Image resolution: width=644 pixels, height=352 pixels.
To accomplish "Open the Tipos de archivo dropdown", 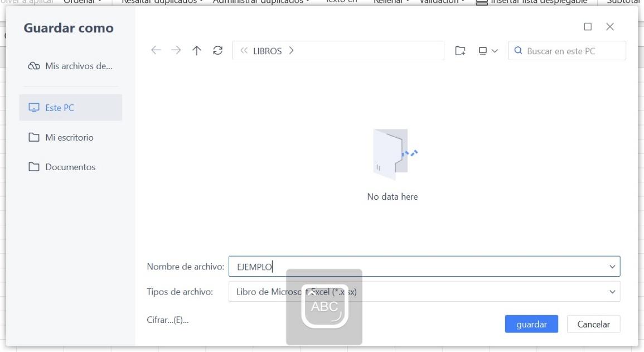I will 611,291.
